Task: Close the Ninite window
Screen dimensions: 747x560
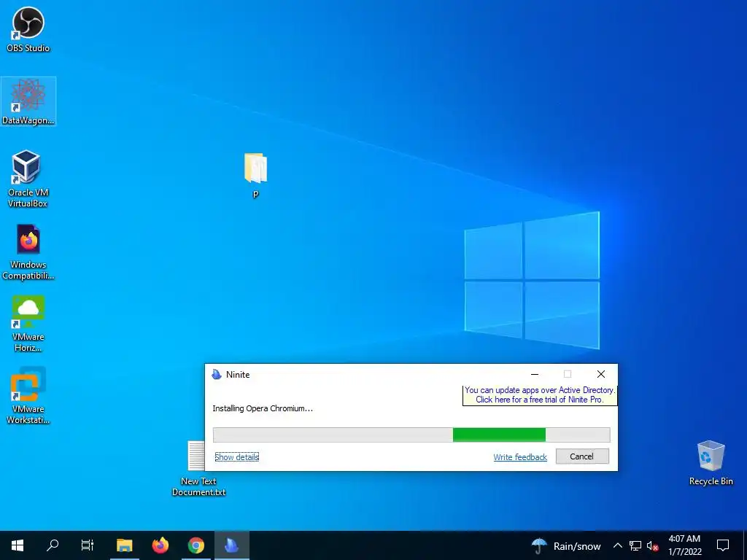Action: 601,374
